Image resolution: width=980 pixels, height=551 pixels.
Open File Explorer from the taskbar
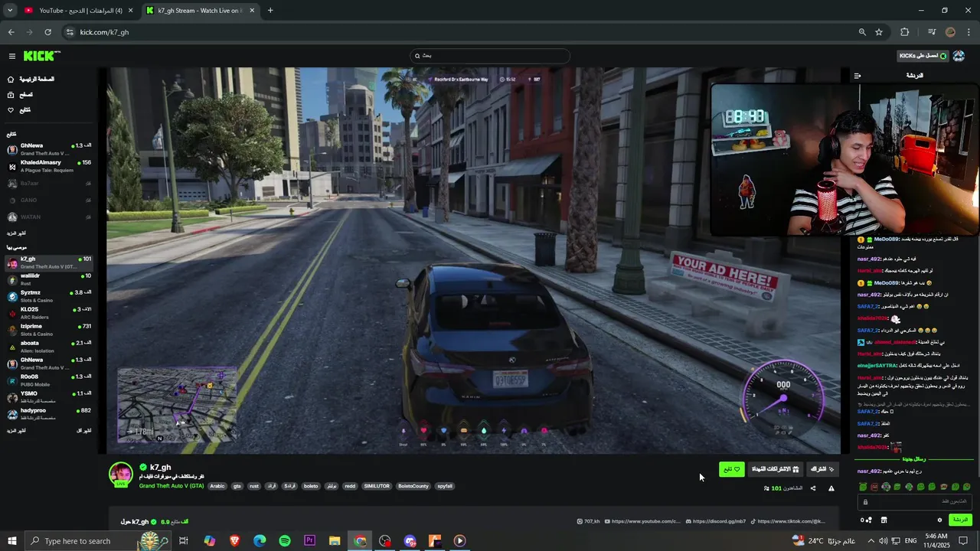(335, 541)
